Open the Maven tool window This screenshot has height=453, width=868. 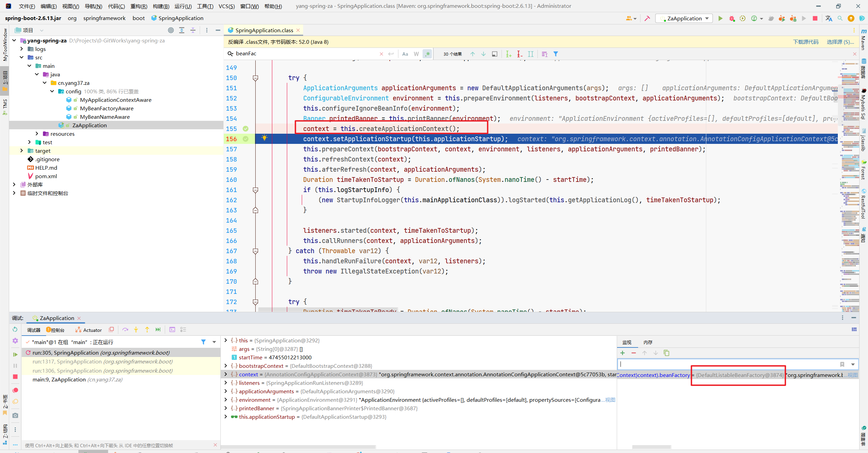(863, 39)
